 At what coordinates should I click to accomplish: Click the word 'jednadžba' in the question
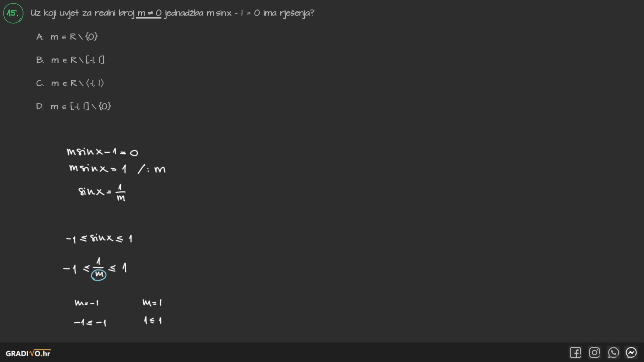pyautogui.click(x=184, y=13)
